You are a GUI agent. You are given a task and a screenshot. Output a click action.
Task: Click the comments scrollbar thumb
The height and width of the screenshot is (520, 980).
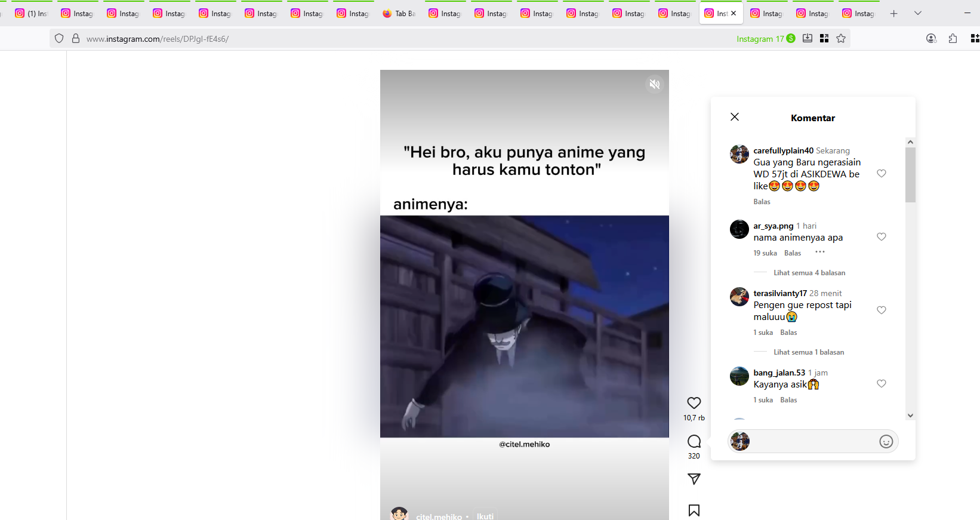coord(910,175)
